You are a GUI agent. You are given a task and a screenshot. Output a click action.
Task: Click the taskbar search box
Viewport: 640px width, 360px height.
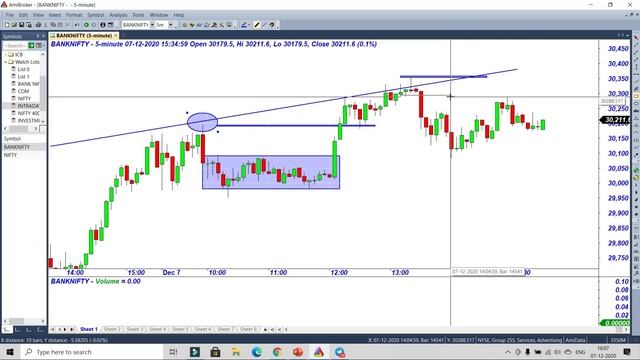(93, 352)
